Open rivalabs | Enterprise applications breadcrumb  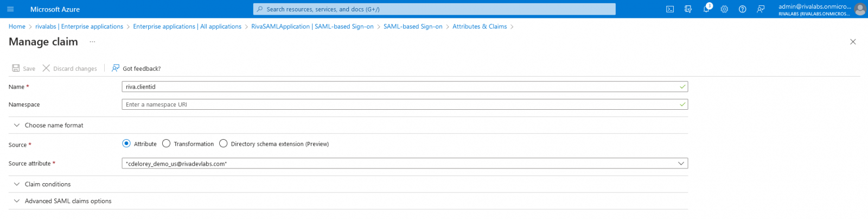point(79,27)
